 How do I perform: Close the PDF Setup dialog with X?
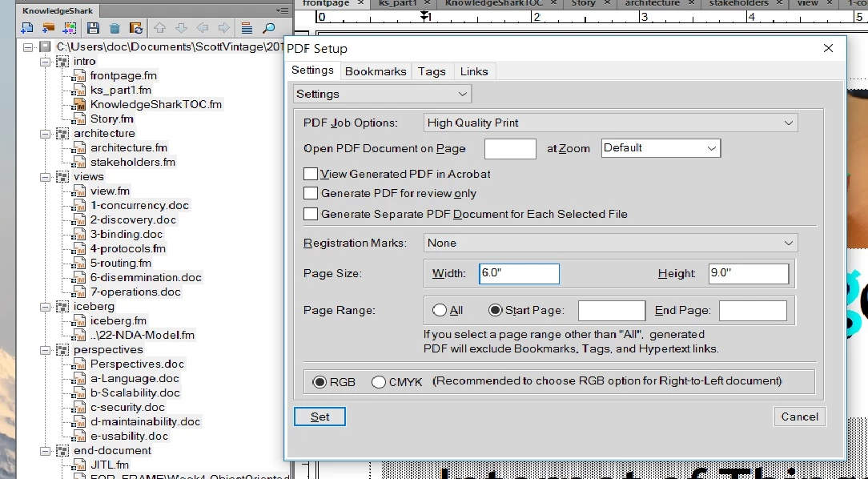coord(828,48)
